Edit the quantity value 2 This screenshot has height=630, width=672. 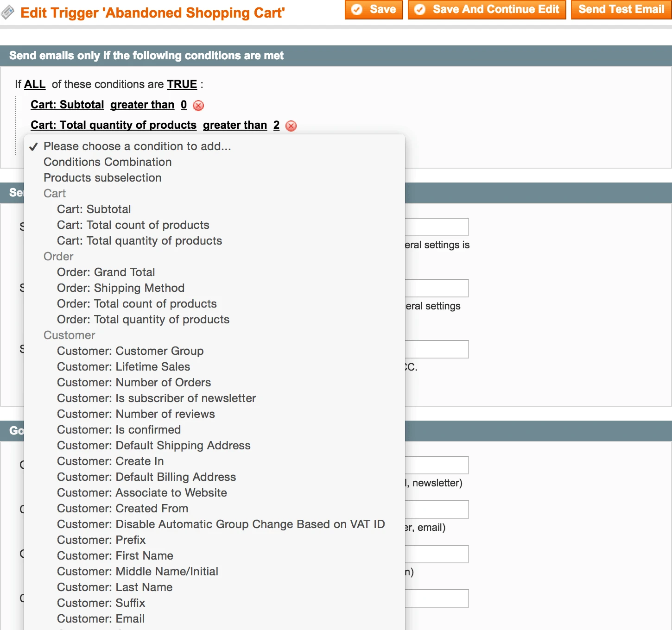pos(276,125)
